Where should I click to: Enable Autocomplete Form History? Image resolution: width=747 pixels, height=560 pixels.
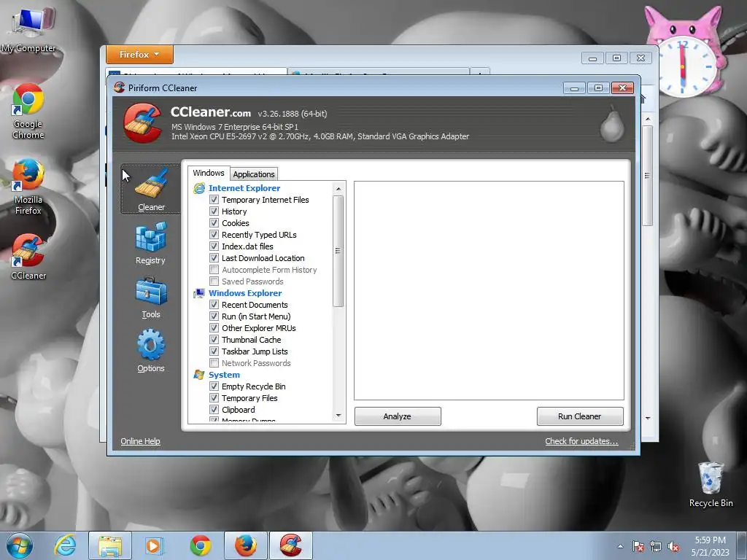(x=214, y=270)
